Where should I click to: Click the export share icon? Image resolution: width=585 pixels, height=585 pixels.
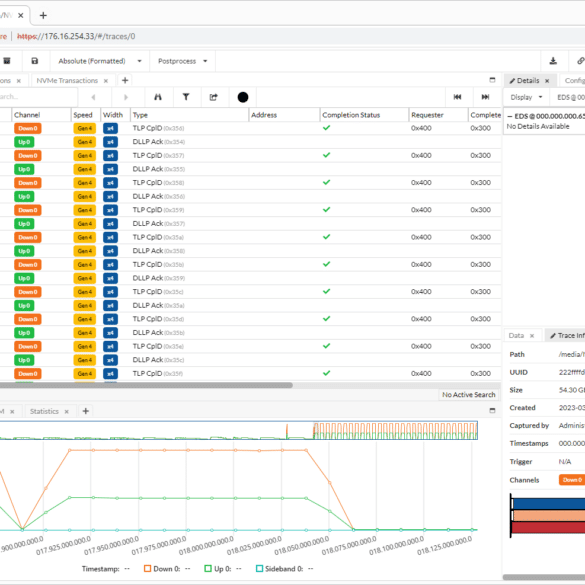(x=213, y=97)
